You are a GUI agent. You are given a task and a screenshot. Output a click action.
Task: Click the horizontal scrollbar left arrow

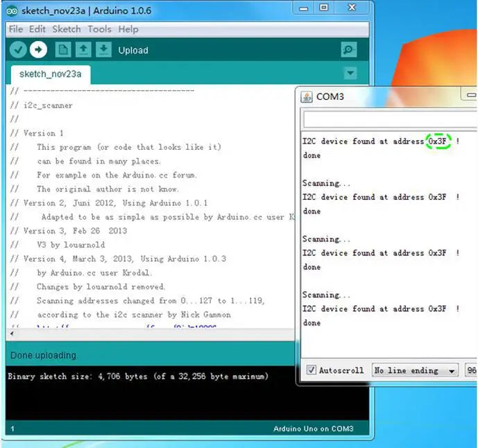tap(12, 334)
